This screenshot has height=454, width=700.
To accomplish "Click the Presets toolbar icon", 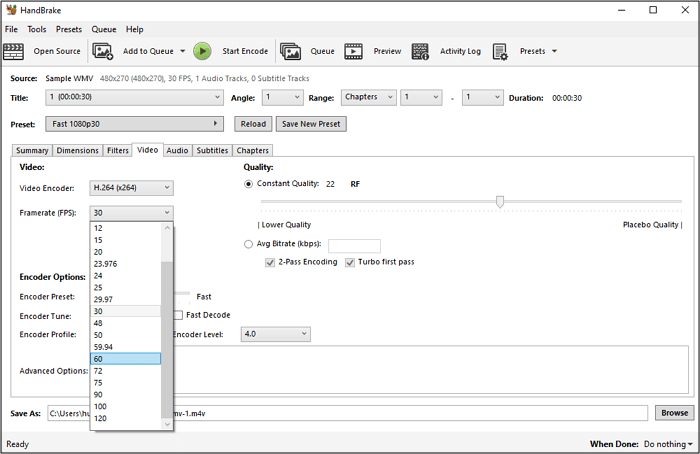I will coord(500,51).
